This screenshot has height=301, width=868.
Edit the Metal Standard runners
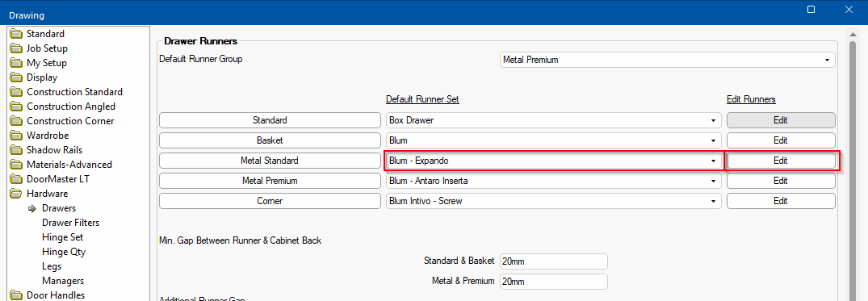(781, 161)
